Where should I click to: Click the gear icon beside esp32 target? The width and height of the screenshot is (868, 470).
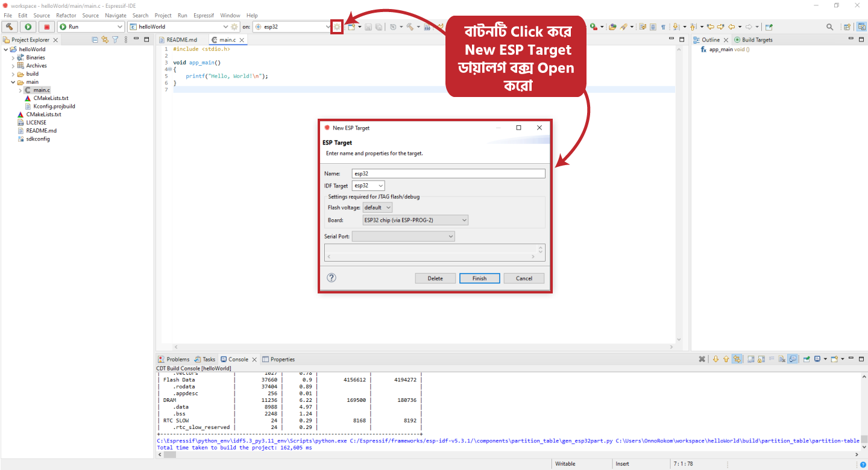coord(337,27)
